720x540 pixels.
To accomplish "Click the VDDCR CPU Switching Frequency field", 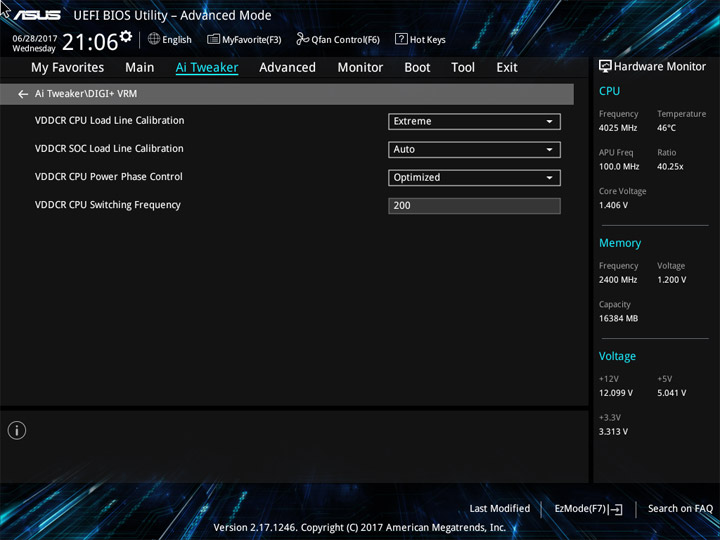I will click(474, 206).
